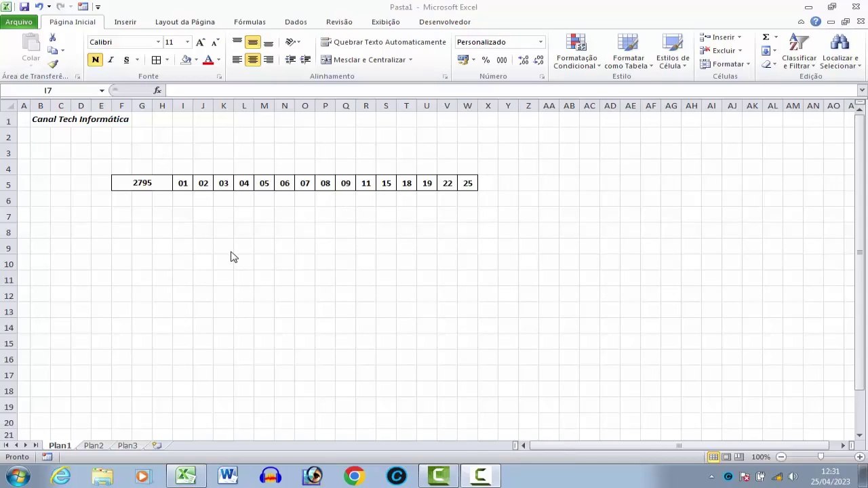
Task: Align cell text to the right
Action: point(268,60)
